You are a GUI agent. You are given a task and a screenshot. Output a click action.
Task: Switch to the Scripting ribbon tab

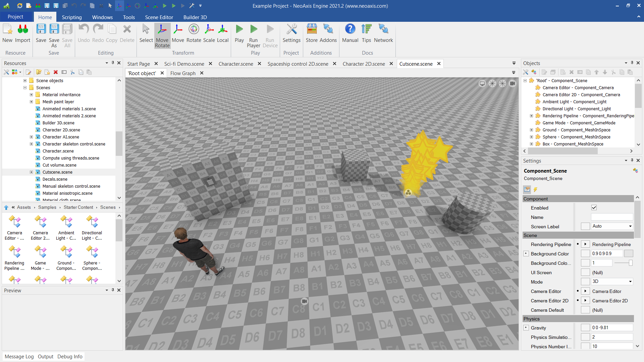[x=71, y=17]
